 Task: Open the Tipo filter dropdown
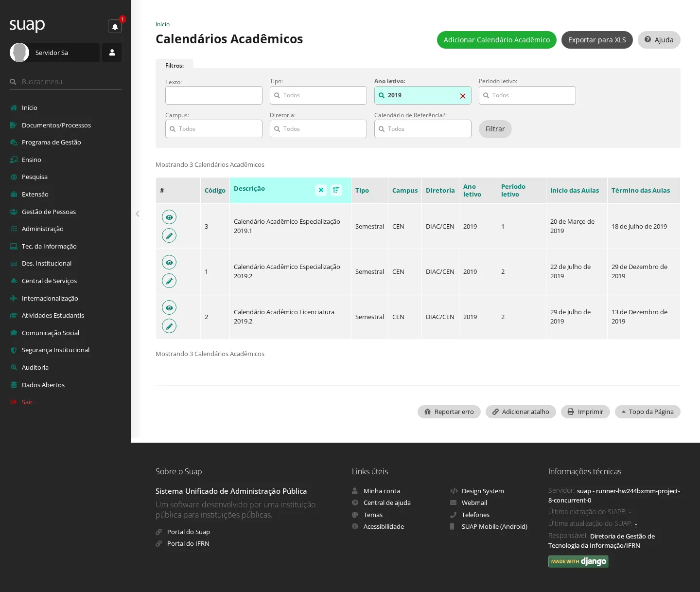pos(318,95)
